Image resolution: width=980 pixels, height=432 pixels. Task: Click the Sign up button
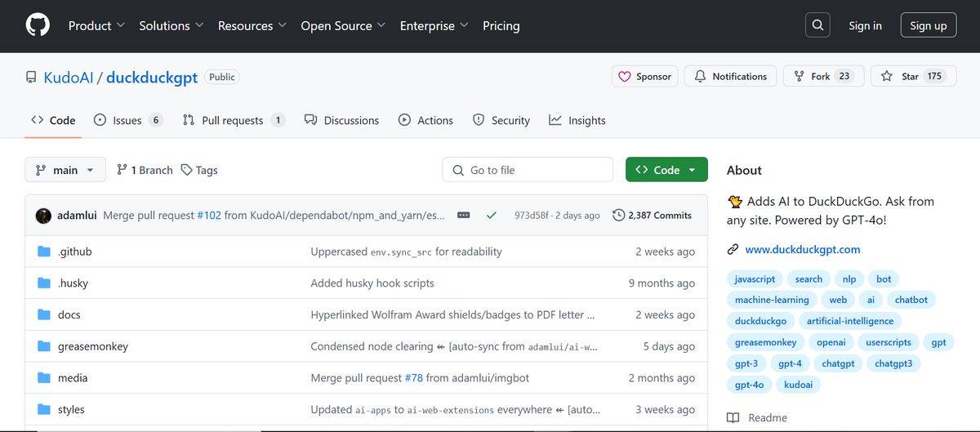[x=929, y=25]
